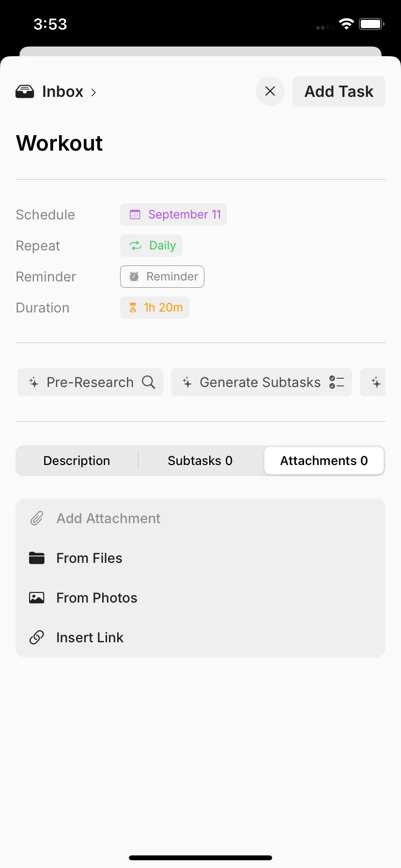
Task: Adjust the 1h 20m duration chip
Action: click(x=154, y=308)
